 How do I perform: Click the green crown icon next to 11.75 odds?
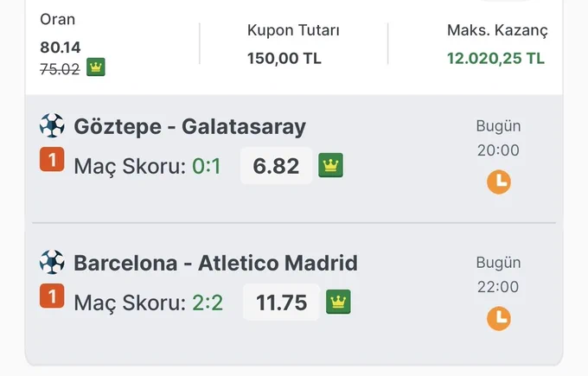click(x=338, y=302)
